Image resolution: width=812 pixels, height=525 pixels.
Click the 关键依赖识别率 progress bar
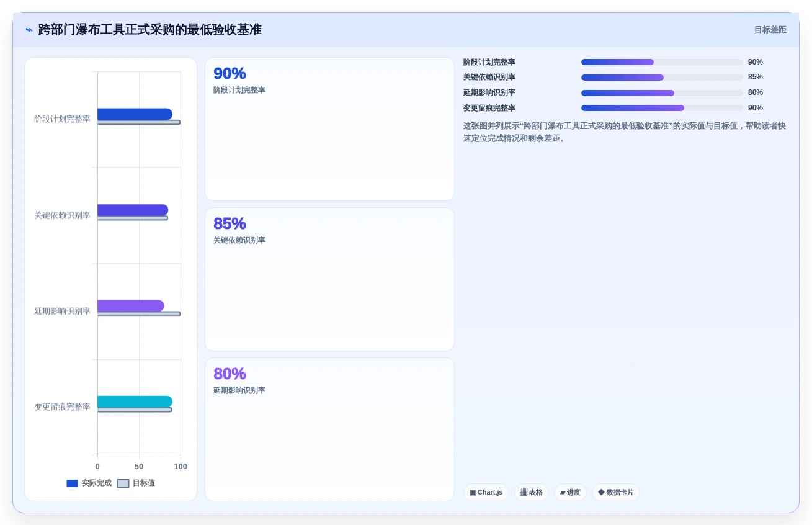(662, 78)
